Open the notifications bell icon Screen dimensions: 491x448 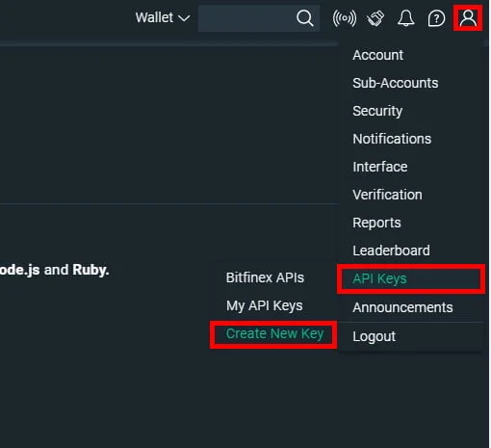click(x=406, y=18)
